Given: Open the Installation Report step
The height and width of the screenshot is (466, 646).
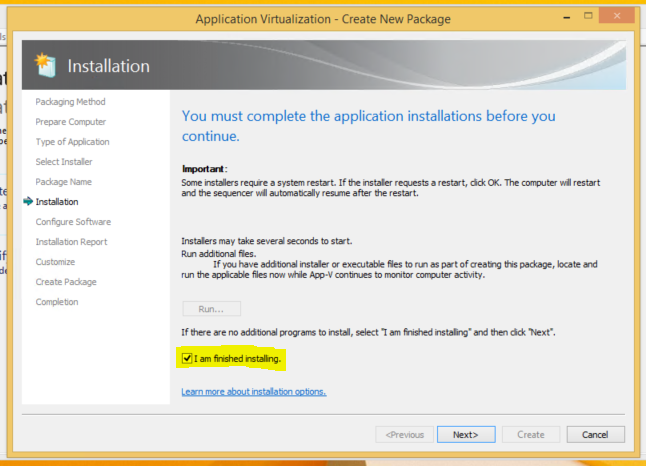Looking at the screenshot, I should [71, 242].
